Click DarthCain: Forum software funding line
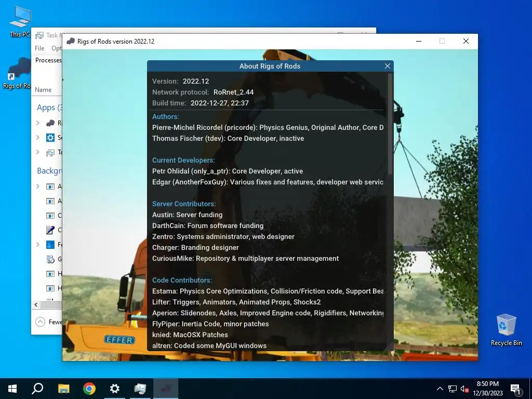The width and height of the screenshot is (532, 399). (208, 225)
